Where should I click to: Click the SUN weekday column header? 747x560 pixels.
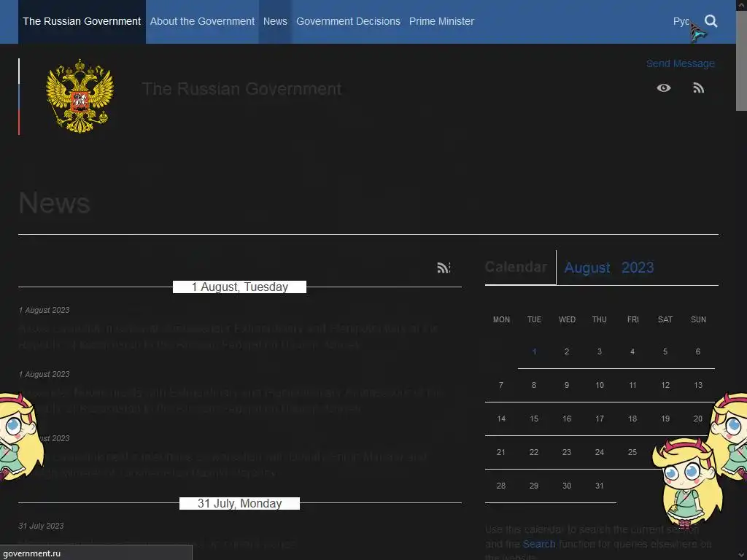(x=698, y=319)
